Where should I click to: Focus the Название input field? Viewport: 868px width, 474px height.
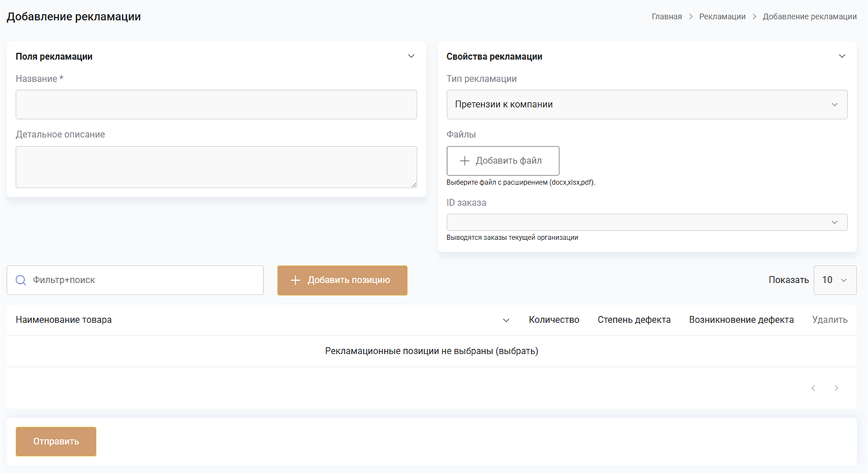[216, 105]
